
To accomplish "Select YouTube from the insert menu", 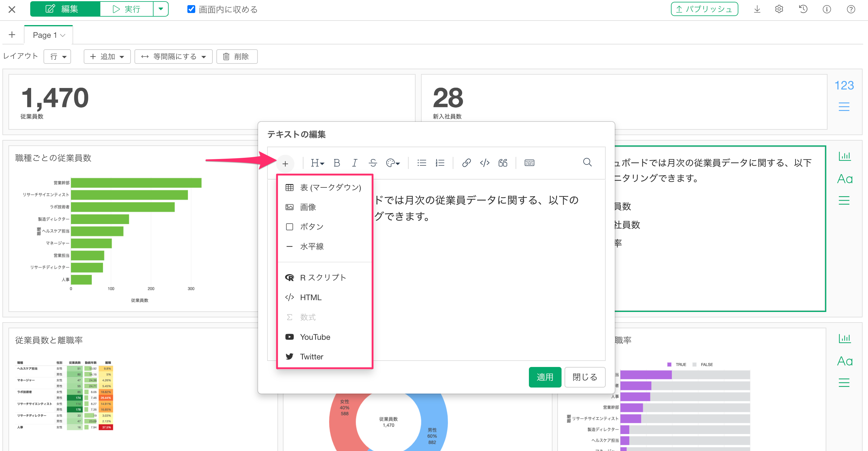I will [324, 337].
